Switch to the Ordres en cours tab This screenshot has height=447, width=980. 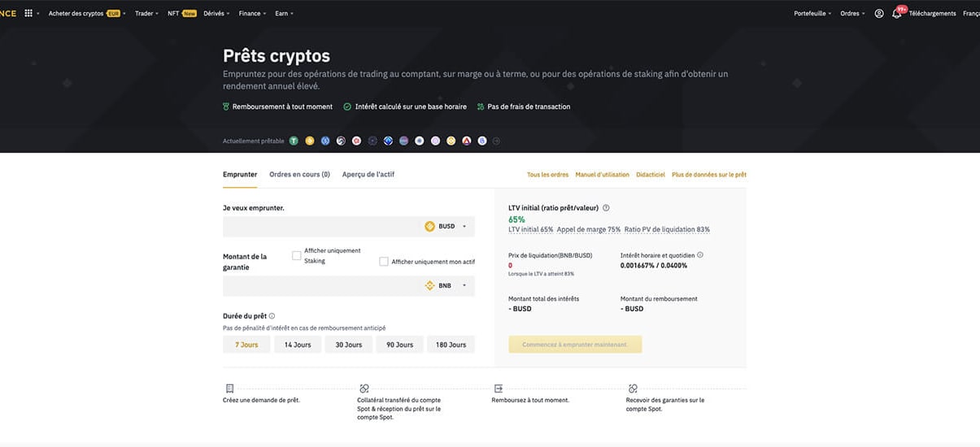click(x=299, y=174)
